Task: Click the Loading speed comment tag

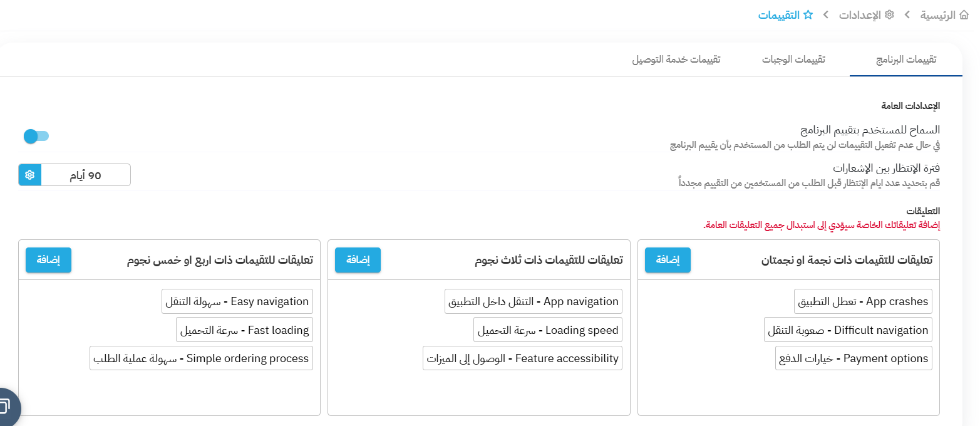Action: click(548, 330)
